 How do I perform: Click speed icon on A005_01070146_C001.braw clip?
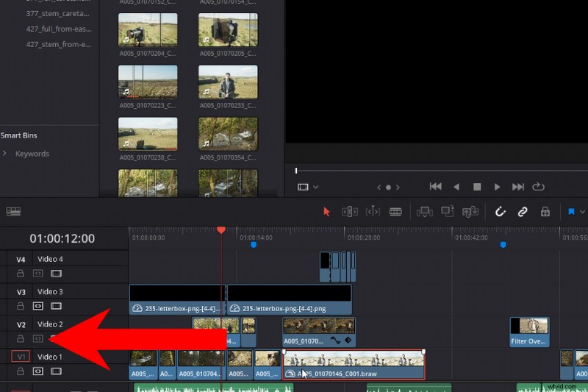290,374
